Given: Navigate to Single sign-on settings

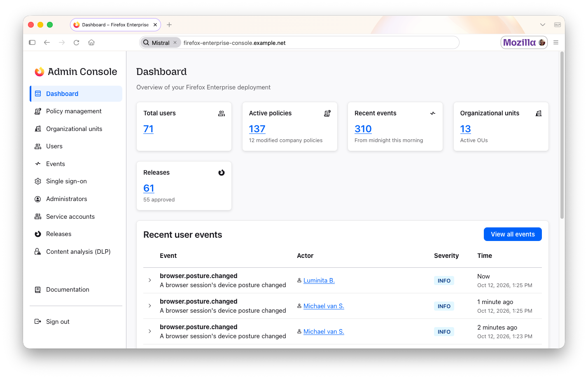Looking at the screenshot, I should click(76, 181).
